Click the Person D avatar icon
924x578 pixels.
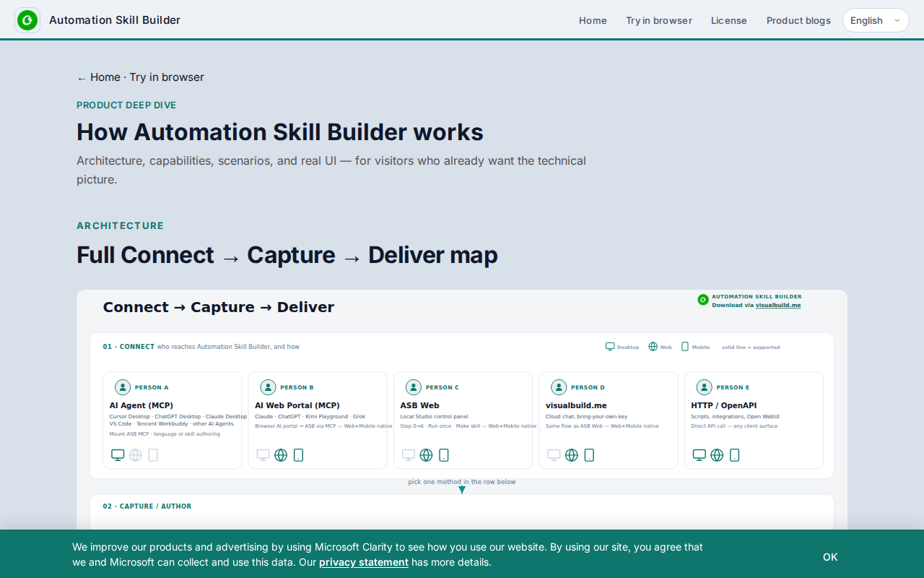[x=559, y=387]
